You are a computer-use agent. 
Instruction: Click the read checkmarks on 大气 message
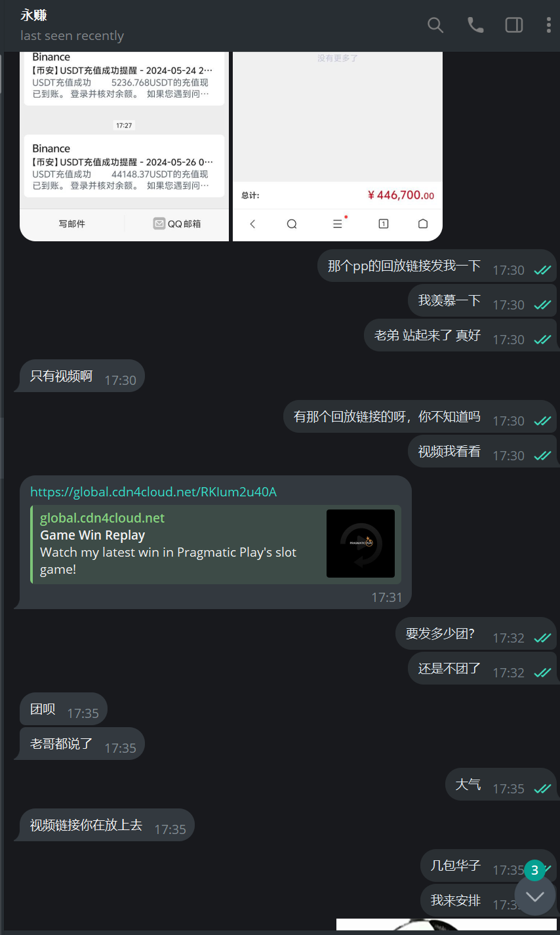542,789
